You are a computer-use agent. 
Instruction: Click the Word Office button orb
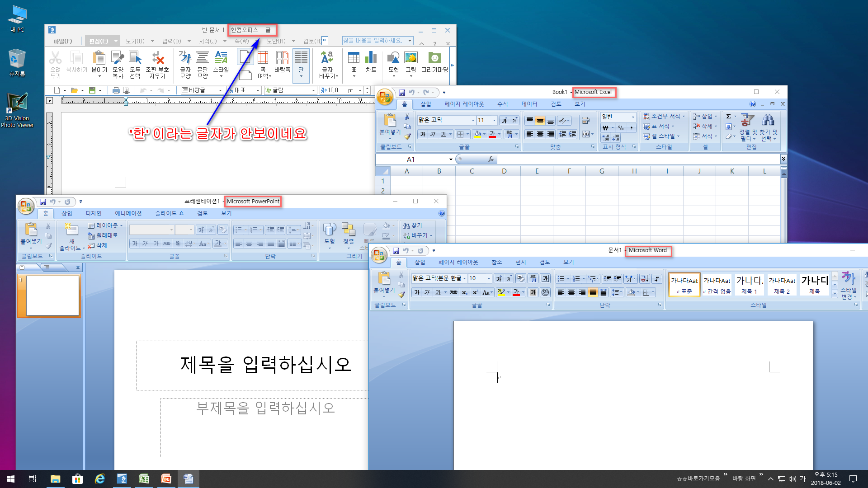378,254
